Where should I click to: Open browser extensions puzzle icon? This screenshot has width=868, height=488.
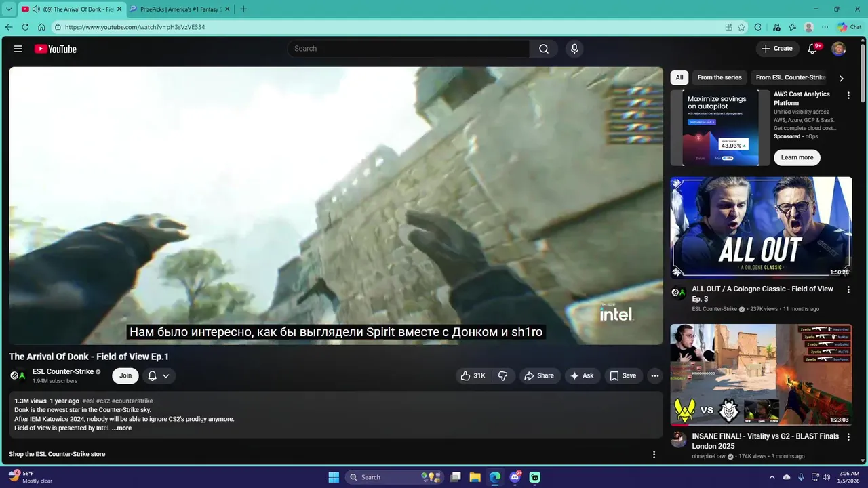(x=758, y=27)
